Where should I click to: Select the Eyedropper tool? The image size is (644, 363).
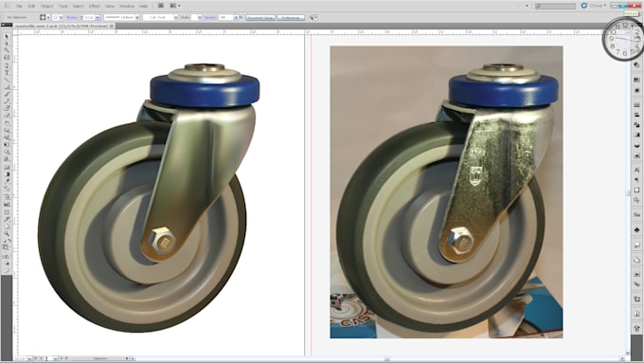pyautogui.click(x=7, y=180)
